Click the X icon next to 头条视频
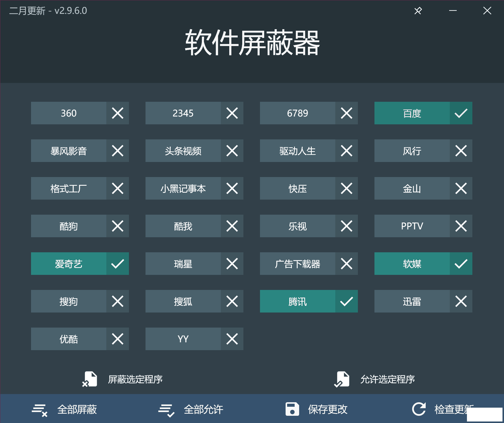Viewport: 504px width, 423px height. 232,151
